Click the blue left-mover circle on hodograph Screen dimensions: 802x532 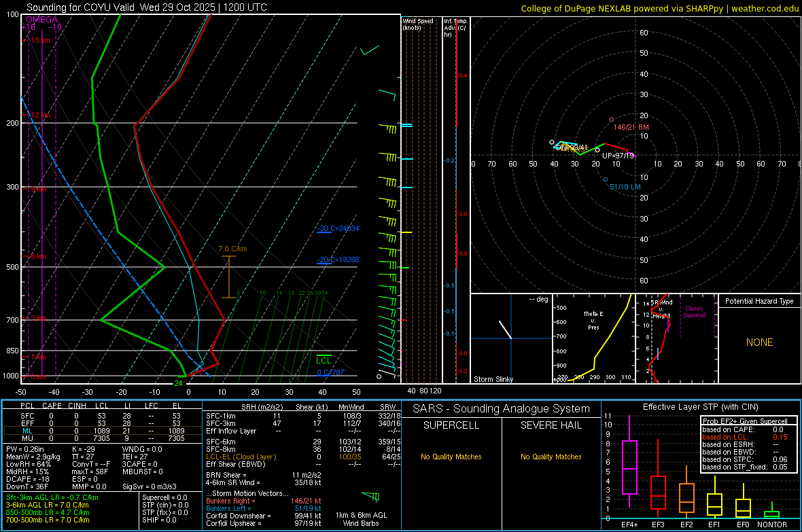pyautogui.click(x=606, y=179)
